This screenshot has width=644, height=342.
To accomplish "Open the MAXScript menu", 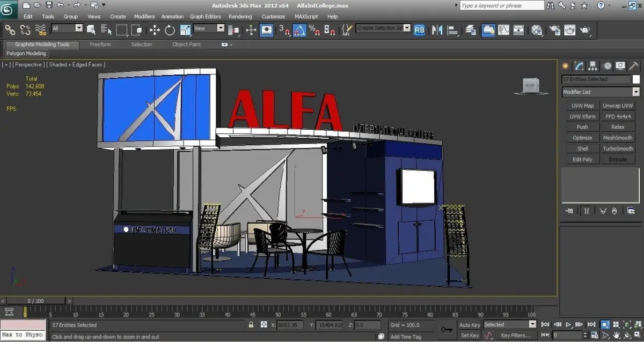I will pos(306,17).
